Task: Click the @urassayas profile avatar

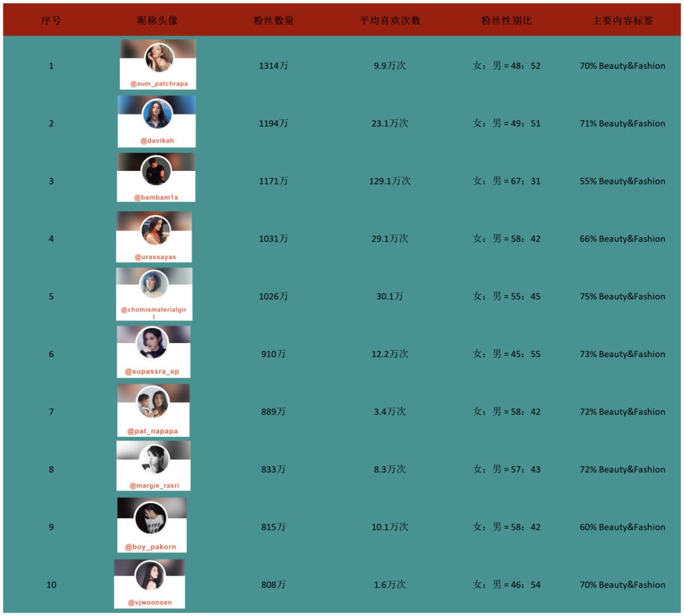Action: tap(156, 230)
